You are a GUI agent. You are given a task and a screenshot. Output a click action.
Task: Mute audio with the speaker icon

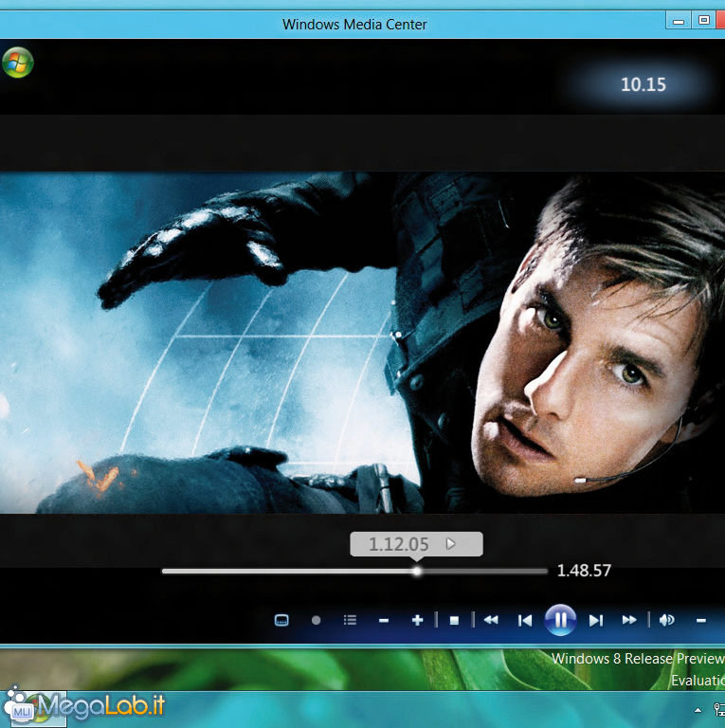coord(667,620)
